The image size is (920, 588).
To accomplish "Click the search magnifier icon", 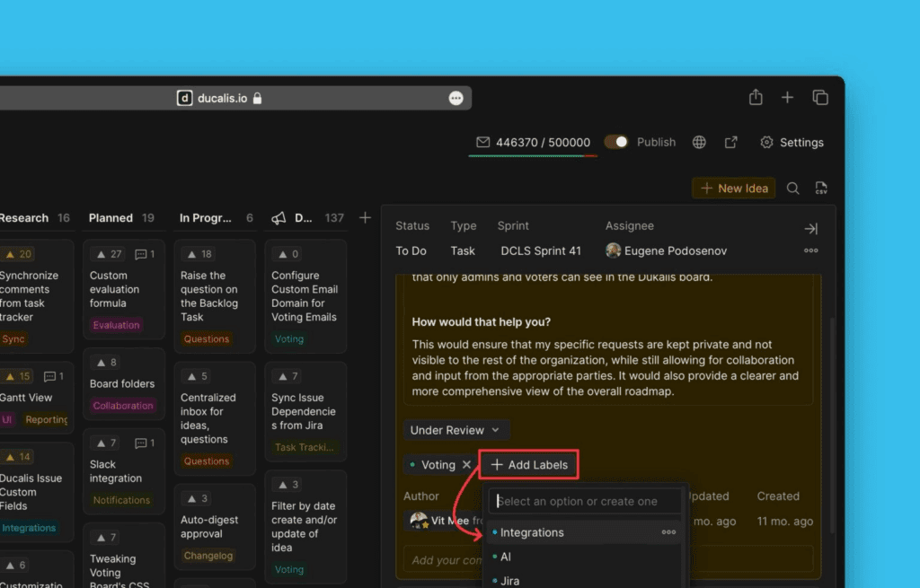I will point(792,188).
